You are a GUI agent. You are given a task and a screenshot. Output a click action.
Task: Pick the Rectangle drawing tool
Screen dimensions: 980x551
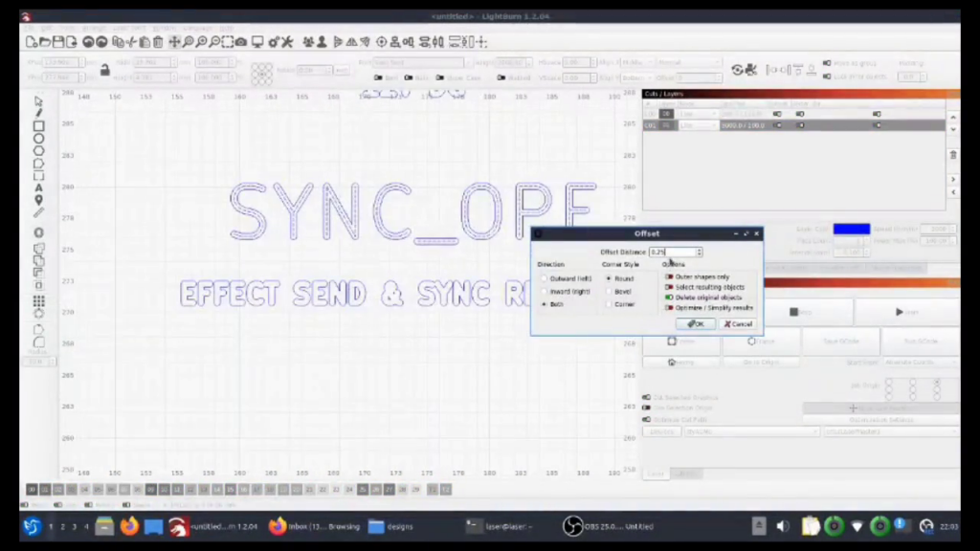38,126
